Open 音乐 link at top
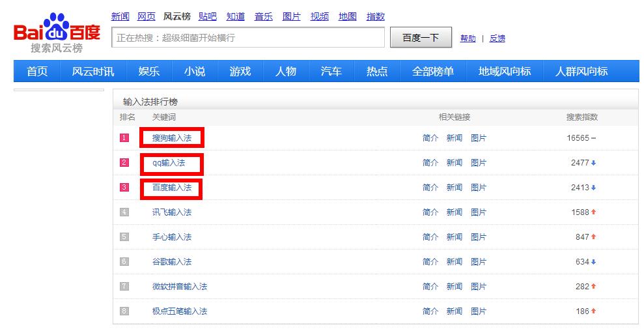Screen dimensions: 644x331 point(263,16)
